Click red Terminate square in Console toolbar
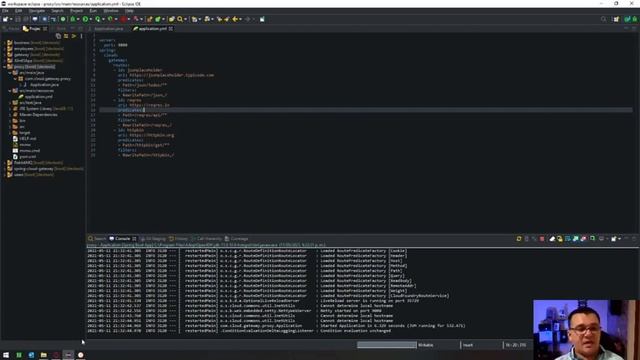The image size is (640, 360). 542,239
